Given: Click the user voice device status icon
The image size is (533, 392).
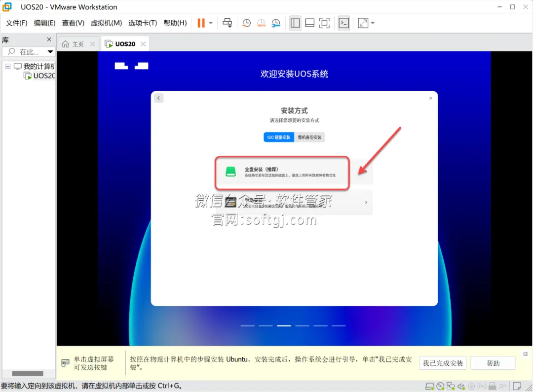Looking at the screenshot, I should click(503, 386).
